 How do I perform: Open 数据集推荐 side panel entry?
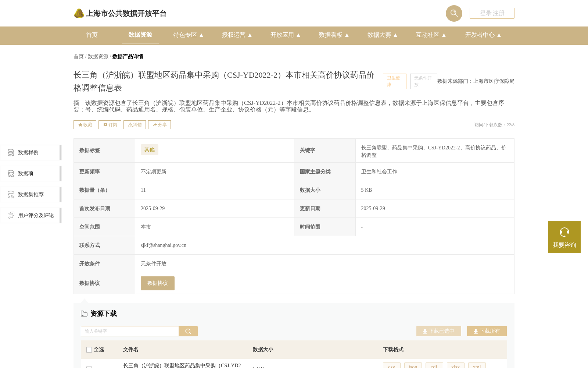coord(31,194)
